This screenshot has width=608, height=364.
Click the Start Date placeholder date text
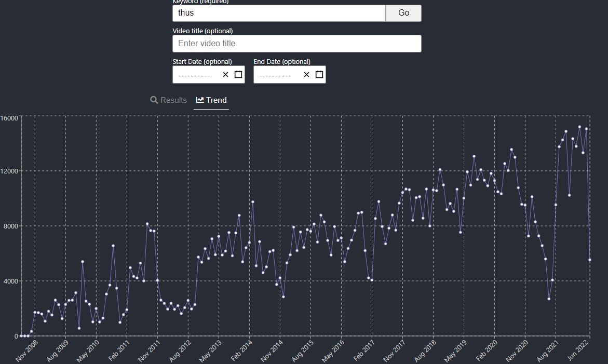[x=194, y=75]
